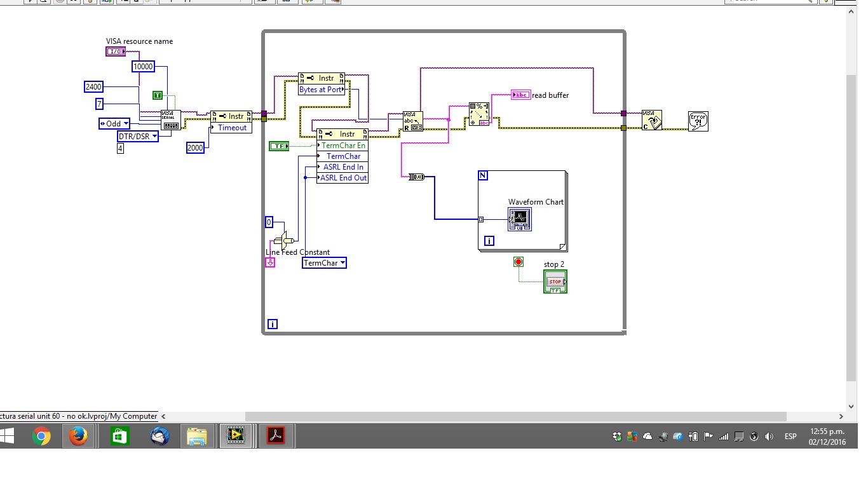Switch to LabVIEW taskbar icon

(236, 436)
